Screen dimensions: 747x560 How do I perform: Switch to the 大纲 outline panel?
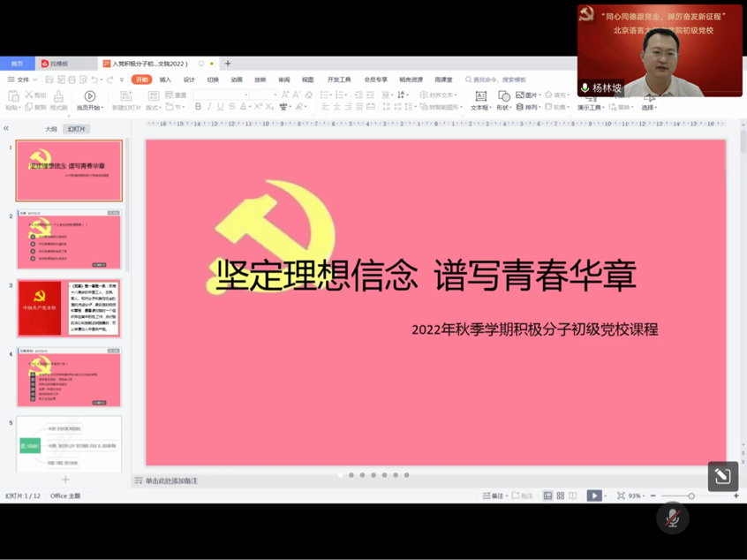[x=51, y=129]
